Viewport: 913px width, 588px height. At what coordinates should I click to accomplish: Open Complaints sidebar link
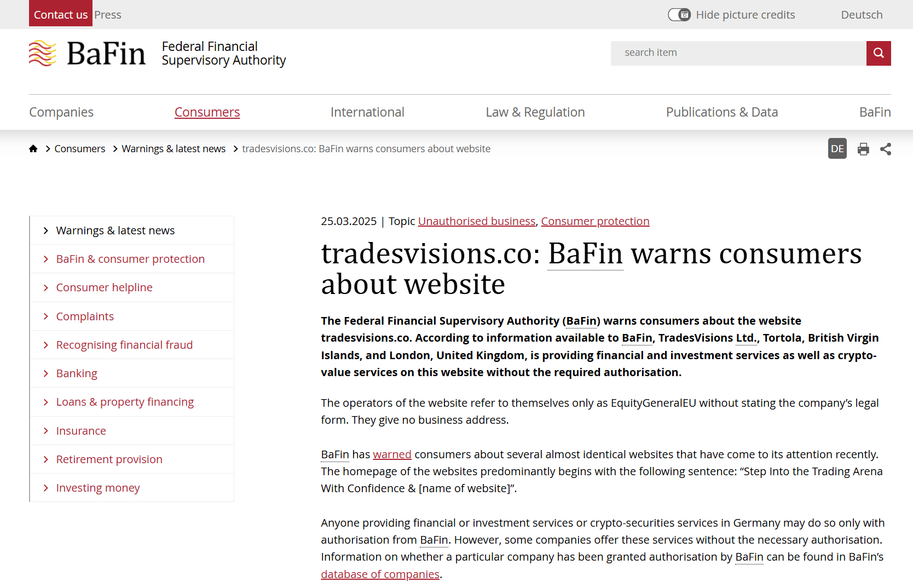(x=85, y=316)
